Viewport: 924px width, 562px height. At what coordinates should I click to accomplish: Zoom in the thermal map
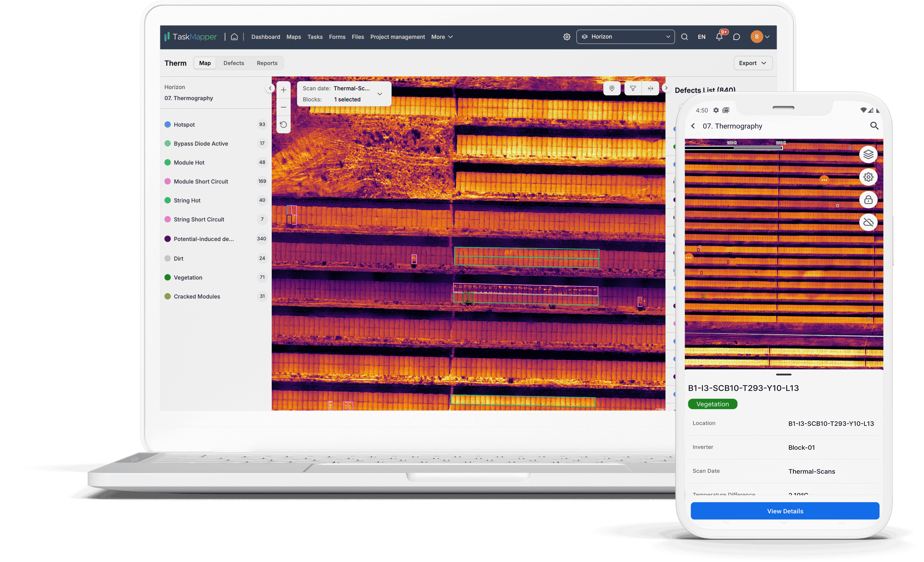click(x=283, y=90)
